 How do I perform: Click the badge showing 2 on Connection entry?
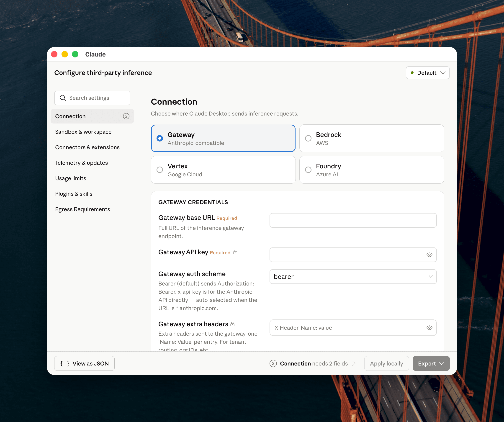click(x=126, y=116)
